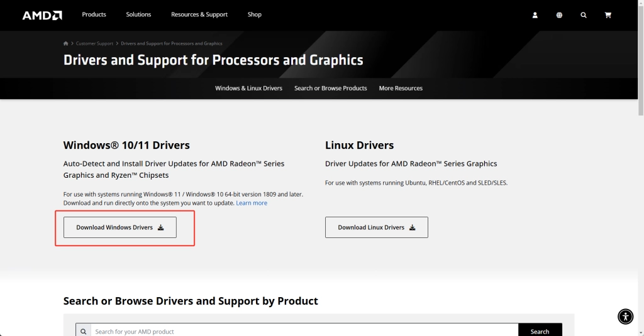Expand Resources & Support menu

[199, 14]
